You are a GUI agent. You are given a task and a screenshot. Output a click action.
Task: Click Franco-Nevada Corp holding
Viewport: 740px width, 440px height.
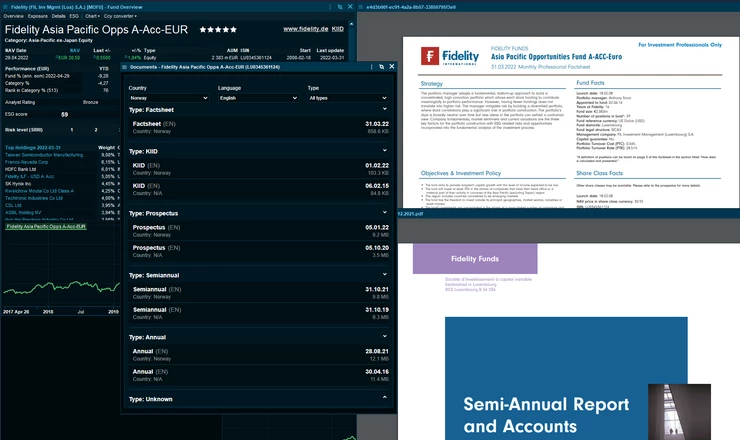tap(26, 162)
